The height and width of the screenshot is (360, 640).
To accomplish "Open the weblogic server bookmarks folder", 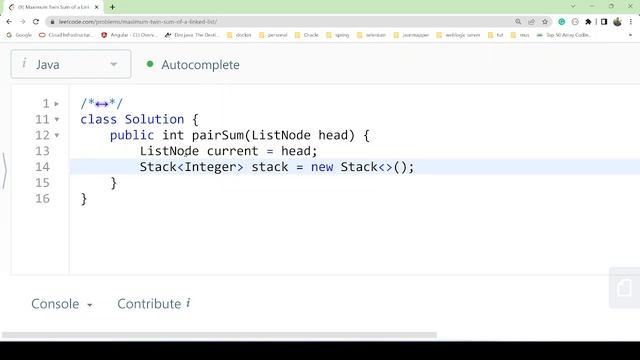I will coord(458,35).
